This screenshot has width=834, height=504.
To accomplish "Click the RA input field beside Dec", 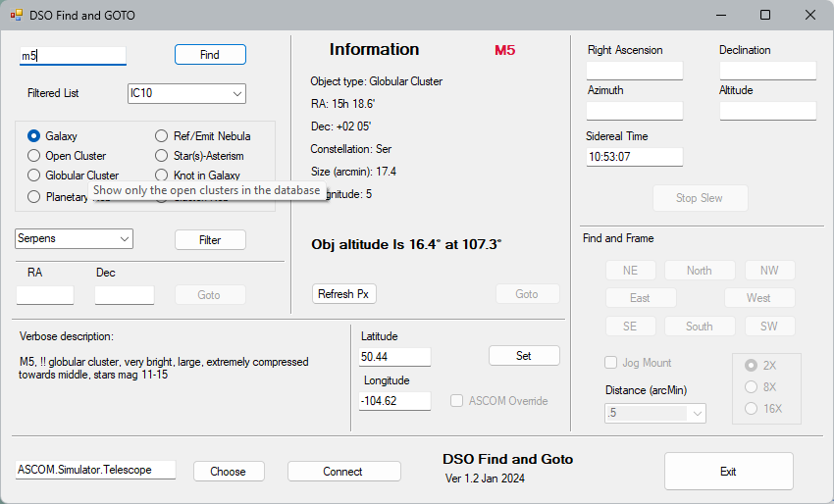I will [x=45, y=295].
